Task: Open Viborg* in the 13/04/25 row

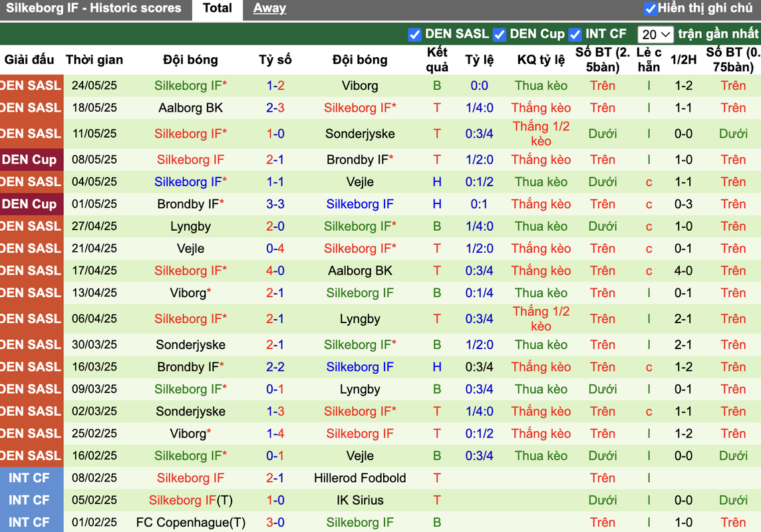Action: pos(191,293)
